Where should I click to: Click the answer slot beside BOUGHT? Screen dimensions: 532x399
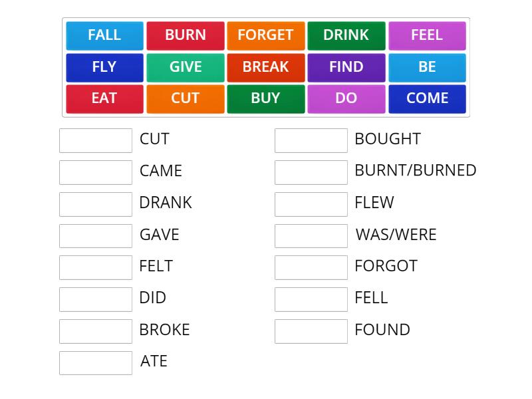pyautogui.click(x=311, y=140)
